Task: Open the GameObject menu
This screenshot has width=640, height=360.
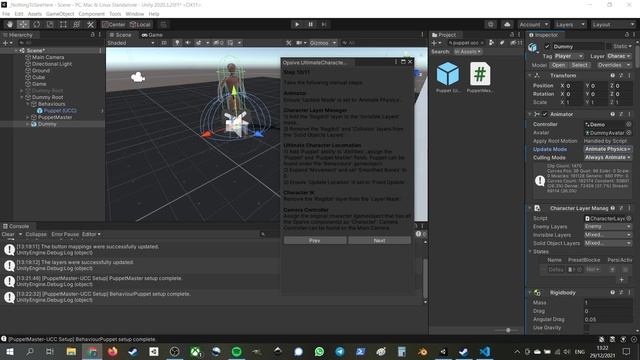Action: [60, 14]
